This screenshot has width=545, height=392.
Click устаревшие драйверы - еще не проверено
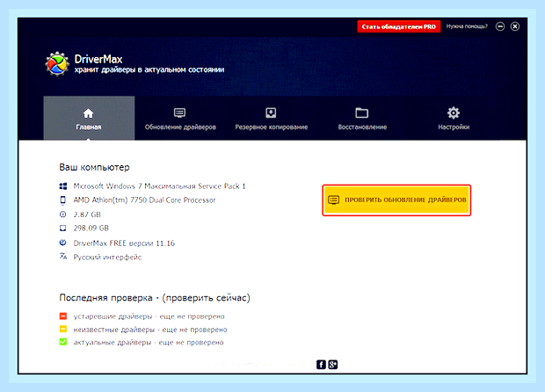click(149, 316)
